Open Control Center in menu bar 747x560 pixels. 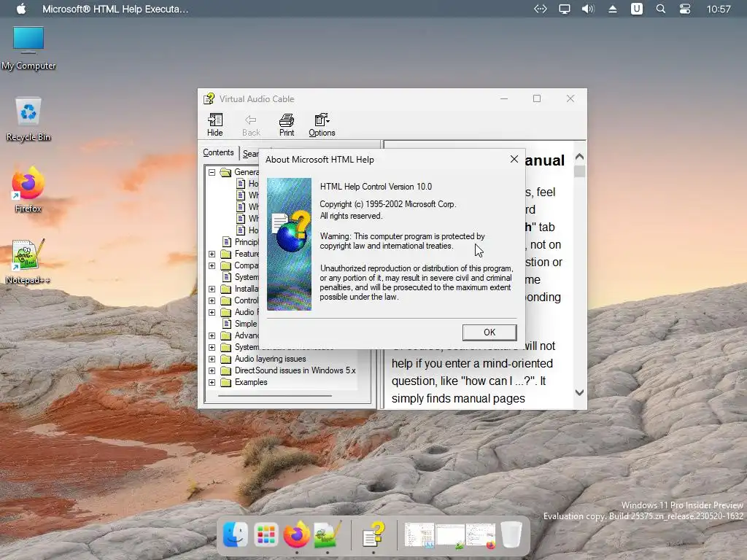tap(685, 9)
